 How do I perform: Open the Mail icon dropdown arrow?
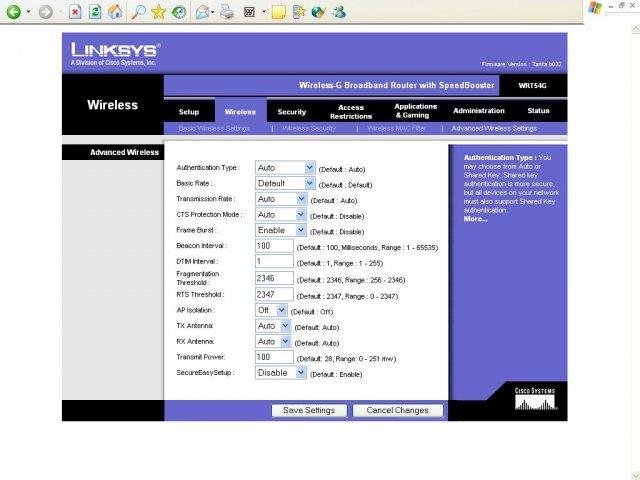(213, 12)
